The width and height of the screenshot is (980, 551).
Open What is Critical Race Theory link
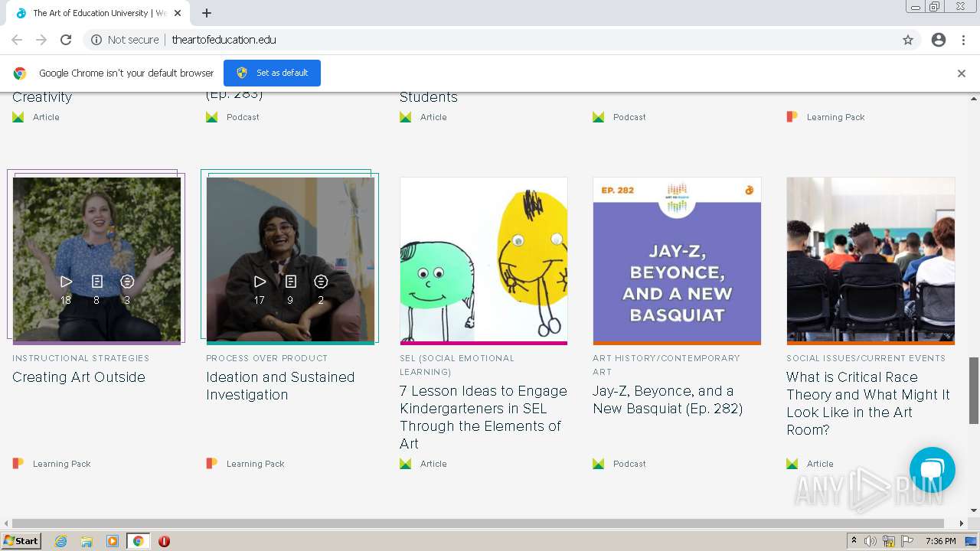coord(868,403)
